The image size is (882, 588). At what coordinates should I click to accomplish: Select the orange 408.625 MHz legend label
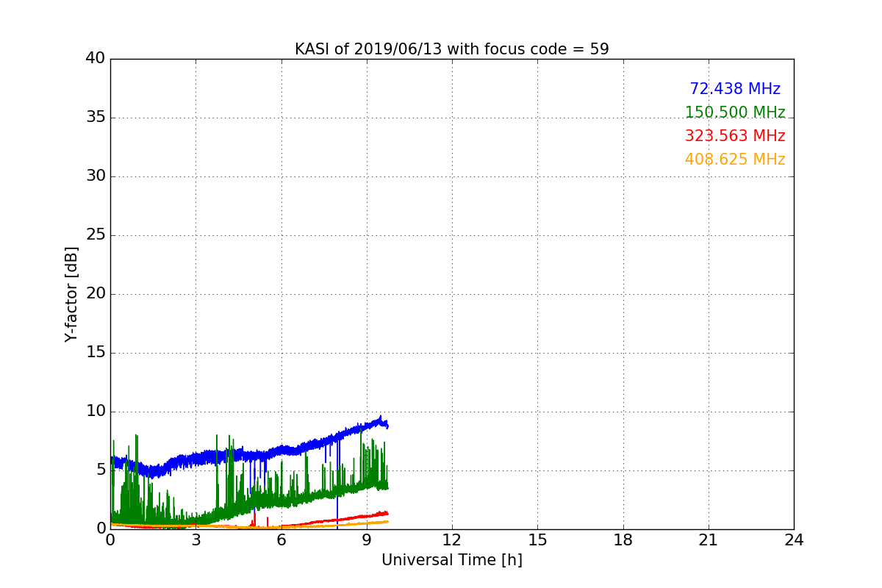[x=735, y=159]
